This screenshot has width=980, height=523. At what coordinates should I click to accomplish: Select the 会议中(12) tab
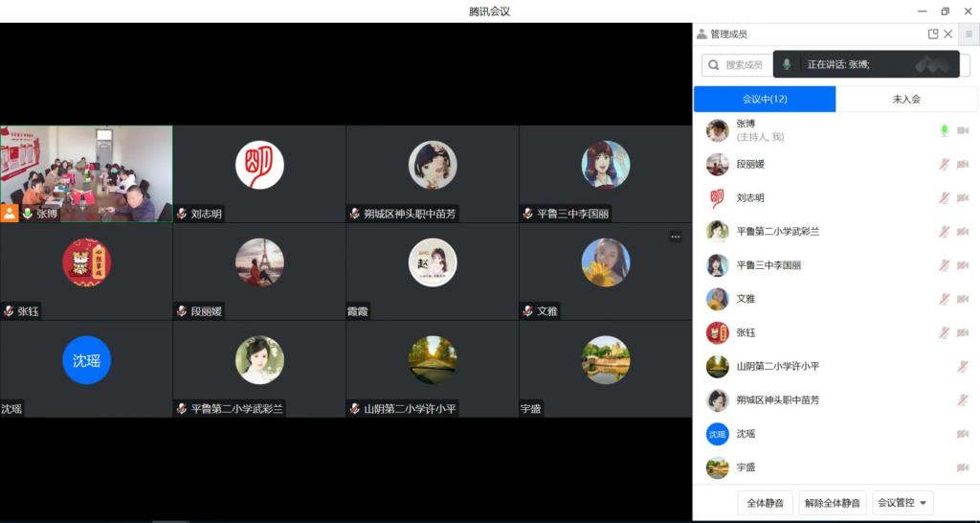pyautogui.click(x=765, y=99)
